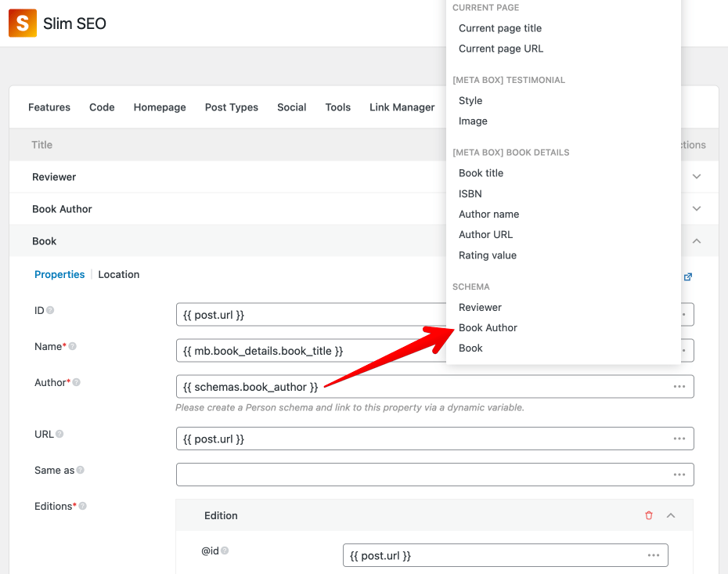The width and height of the screenshot is (728, 574).
Task: Click the Reviewer row title
Action: (x=54, y=177)
